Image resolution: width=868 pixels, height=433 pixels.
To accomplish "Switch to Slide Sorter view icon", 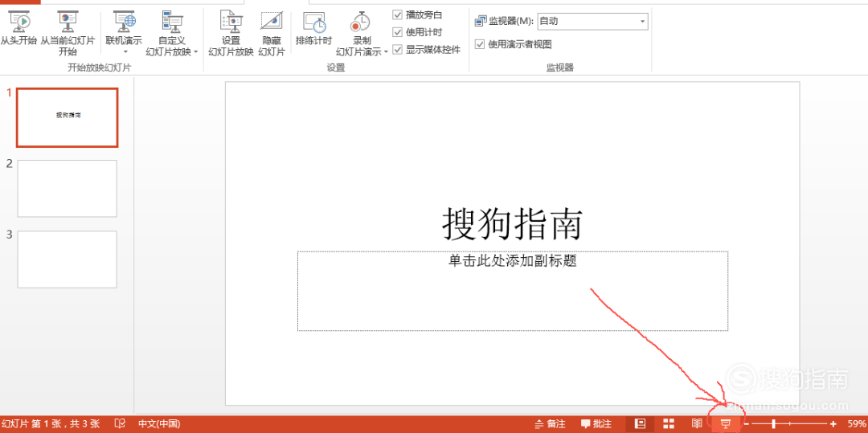I will click(669, 423).
